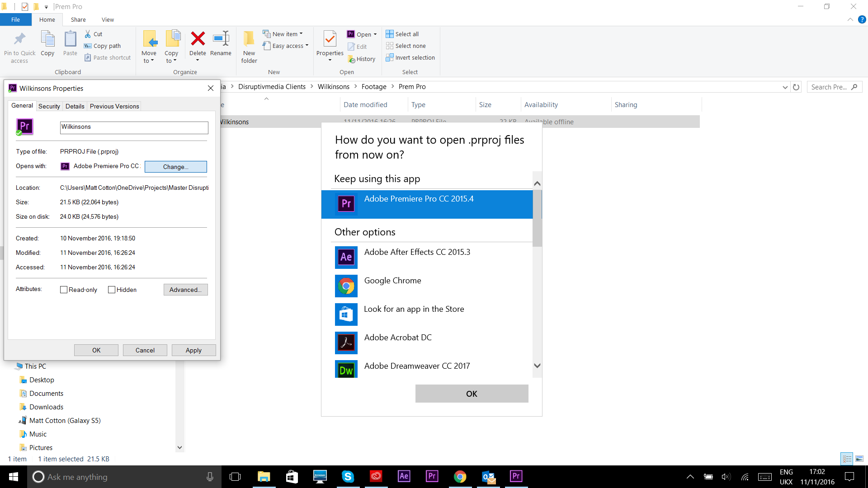Click Paste shortcut in the ribbon

click(x=108, y=57)
